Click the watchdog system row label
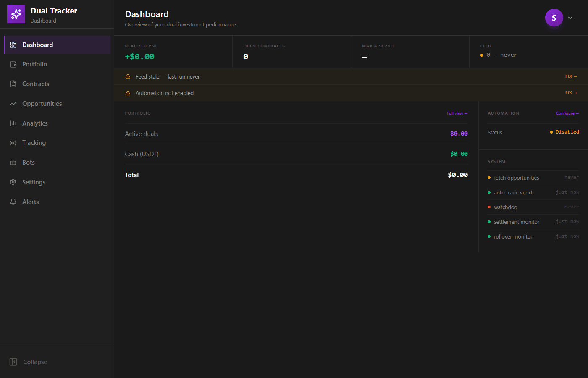Screen dimensions: 588x378 point(506,207)
